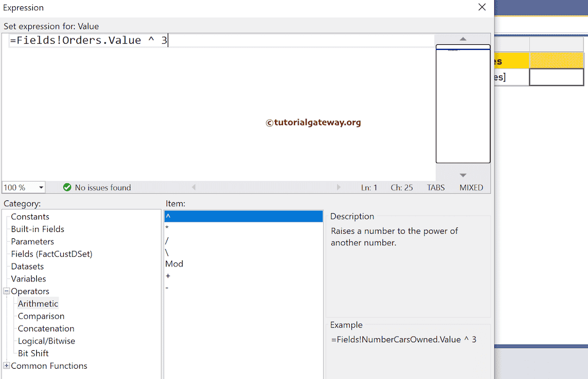Select the Common Functions category label
The height and width of the screenshot is (379, 588).
(49, 365)
